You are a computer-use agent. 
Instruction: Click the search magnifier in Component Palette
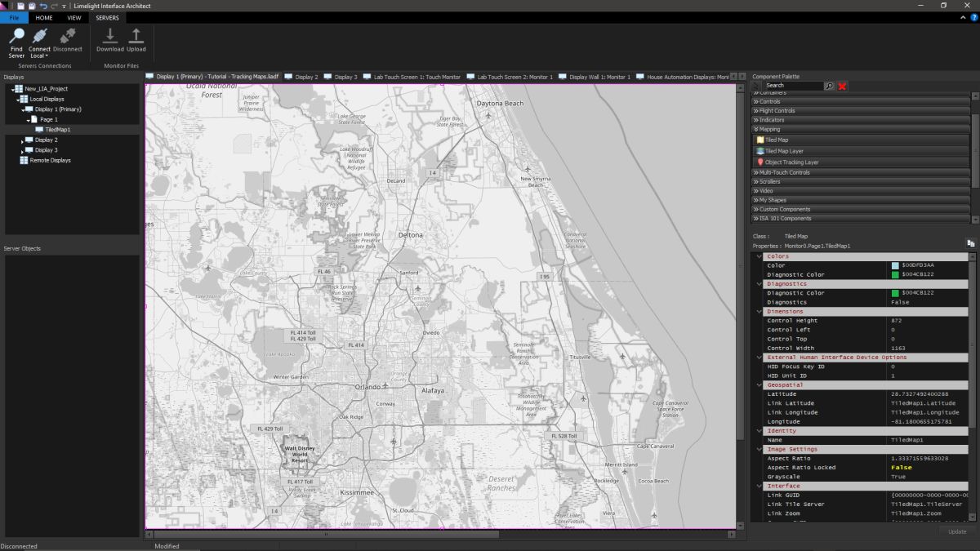[x=829, y=86]
